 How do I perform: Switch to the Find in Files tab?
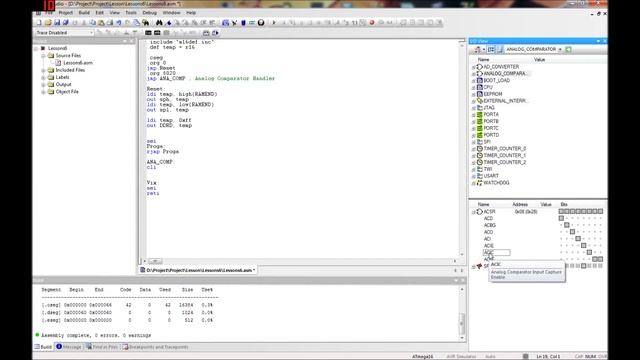click(102, 347)
